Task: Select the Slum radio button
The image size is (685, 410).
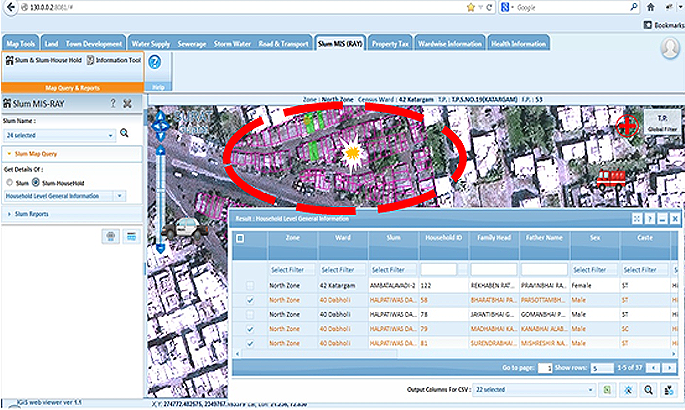Action: (9, 183)
